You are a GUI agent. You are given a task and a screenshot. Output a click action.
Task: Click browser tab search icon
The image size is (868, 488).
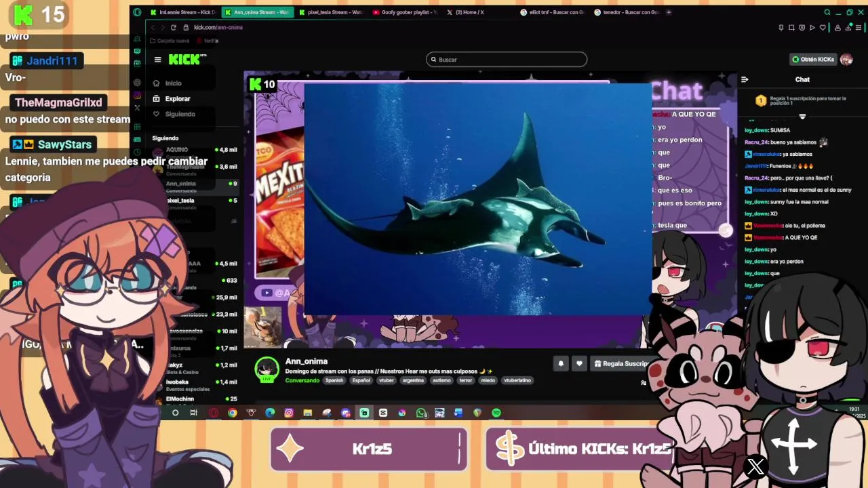click(827, 12)
